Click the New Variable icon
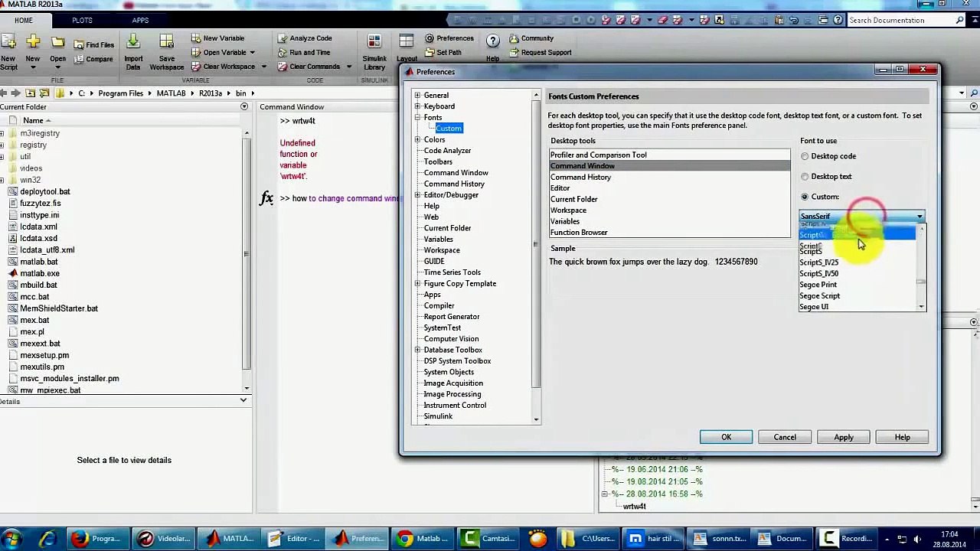Image resolution: width=980 pixels, height=551 pixels. (196, 38)
